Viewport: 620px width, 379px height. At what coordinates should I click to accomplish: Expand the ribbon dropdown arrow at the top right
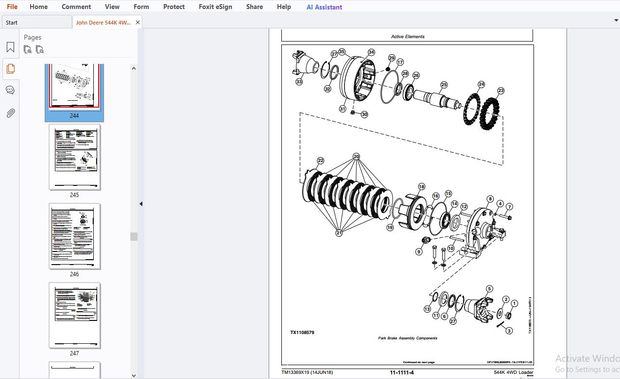[x=616, y=20]
